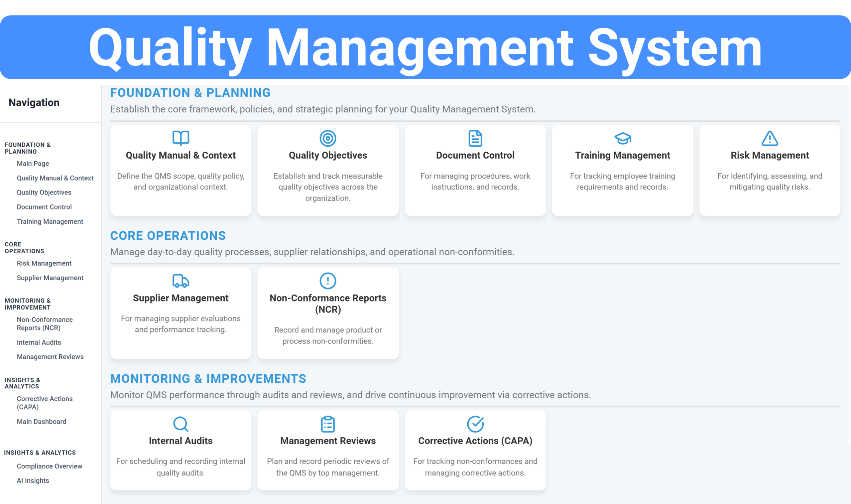
Task: Click the exclamation circle Non-Conformance Reports icon
Action: [x=328, y=281]
